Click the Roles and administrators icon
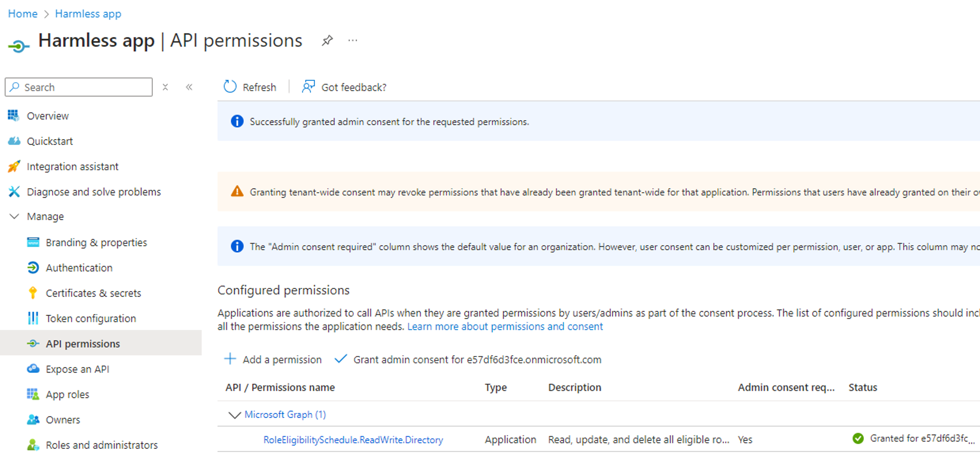Image resolution: width=980 pixels, height=459 pixels. (x=33, y=444)
